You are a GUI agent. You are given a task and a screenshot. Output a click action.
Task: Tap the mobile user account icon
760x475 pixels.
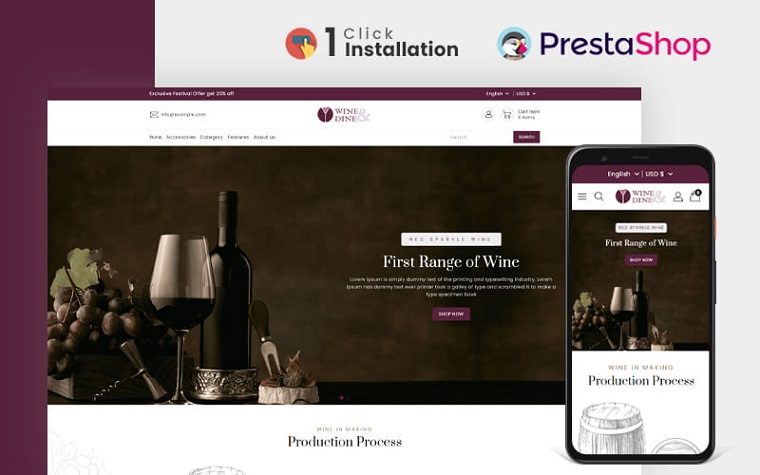(678, 196)
